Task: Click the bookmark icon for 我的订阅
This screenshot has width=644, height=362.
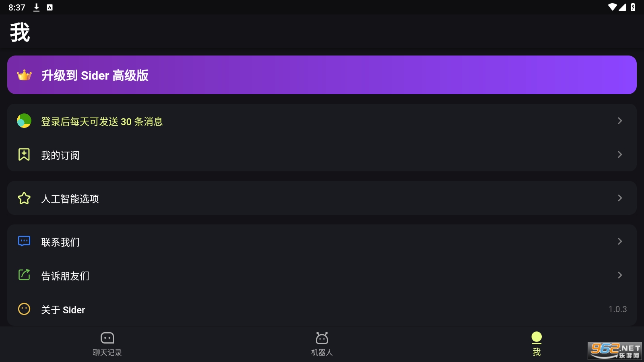Action: (x=24, y=154)
